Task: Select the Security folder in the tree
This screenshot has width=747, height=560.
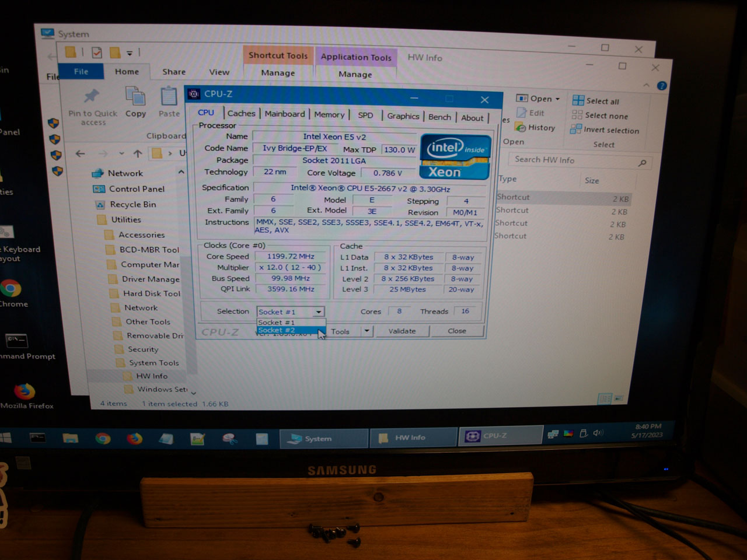Action: [137, 349]
